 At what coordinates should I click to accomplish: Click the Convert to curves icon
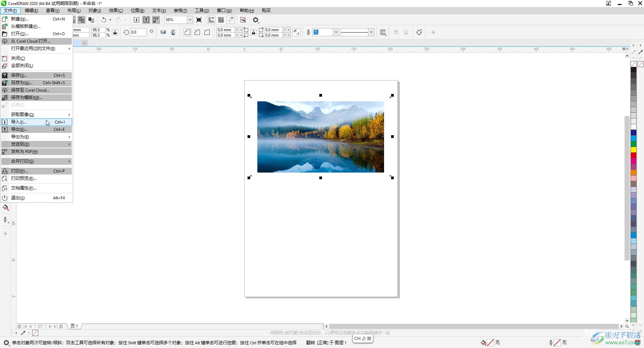[x=419, y=32]
